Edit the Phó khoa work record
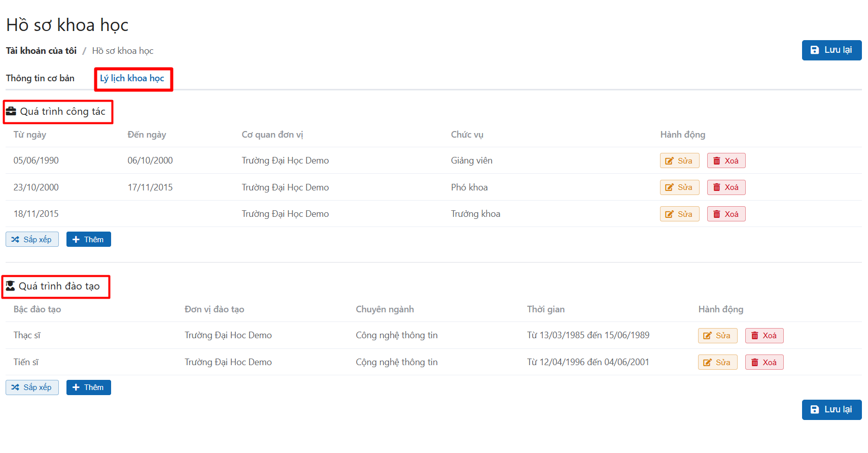The image size is (868, 453). pos(679,187)
